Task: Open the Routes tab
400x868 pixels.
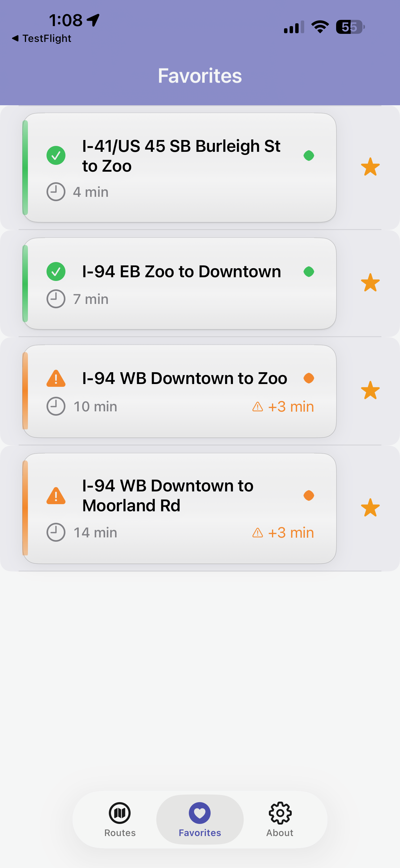Action: click(120, 820)
